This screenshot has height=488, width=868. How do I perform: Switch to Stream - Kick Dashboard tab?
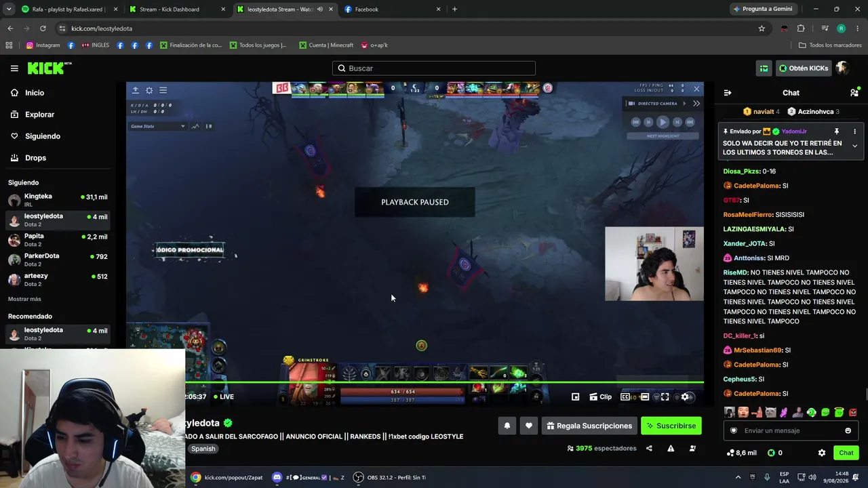tap(177, 9)
